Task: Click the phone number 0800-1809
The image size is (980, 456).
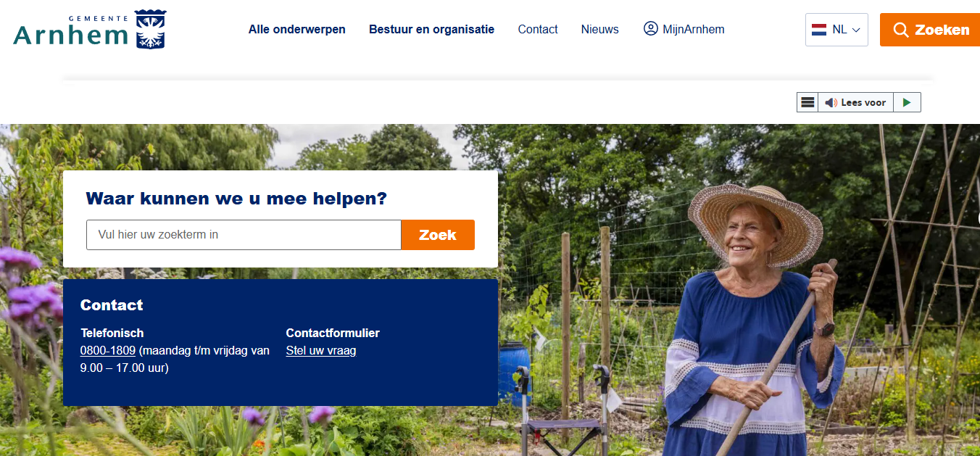Action: (108, 351)
